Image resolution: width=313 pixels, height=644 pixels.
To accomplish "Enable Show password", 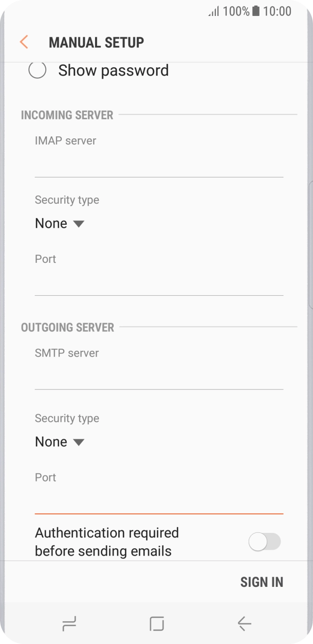I will click(38, 70).
